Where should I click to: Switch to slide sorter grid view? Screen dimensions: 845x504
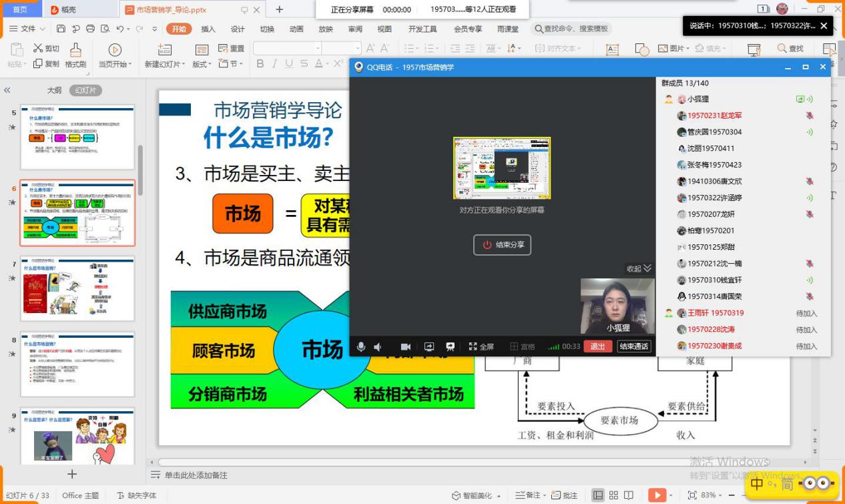click(613, 495)
